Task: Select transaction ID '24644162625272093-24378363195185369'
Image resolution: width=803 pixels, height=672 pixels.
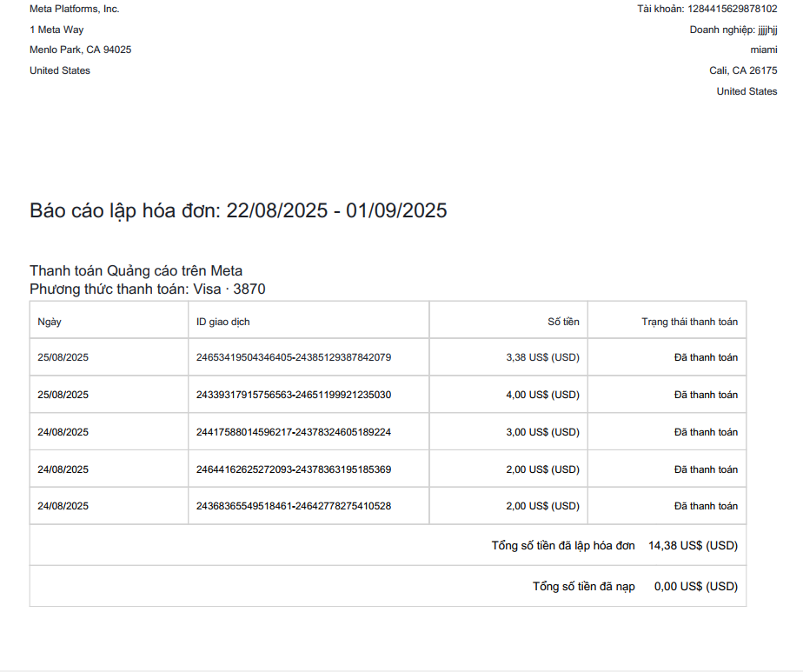Action: click(294, 469)
